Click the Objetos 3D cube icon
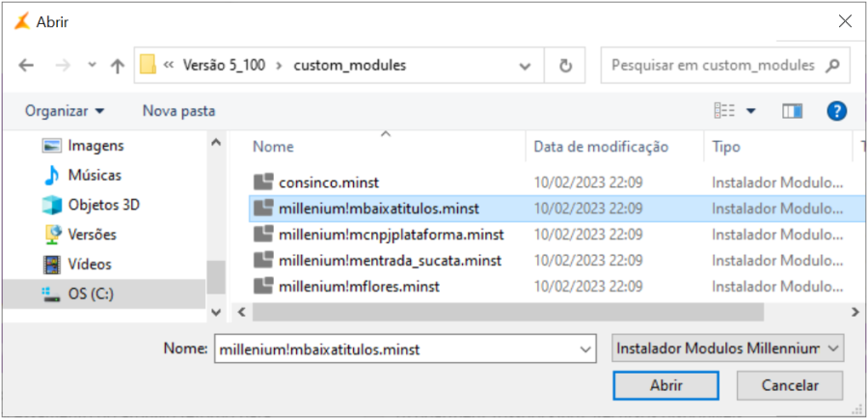 pos(51,205)
